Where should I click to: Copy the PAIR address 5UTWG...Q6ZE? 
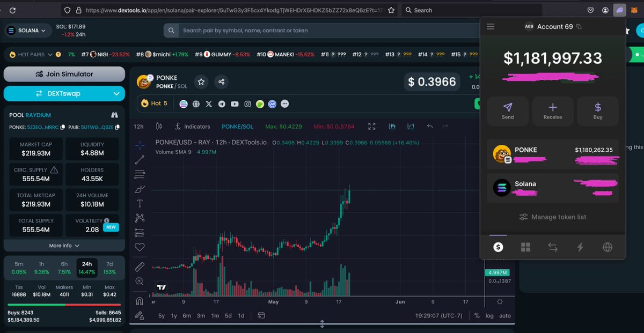[x=116, y=128]
